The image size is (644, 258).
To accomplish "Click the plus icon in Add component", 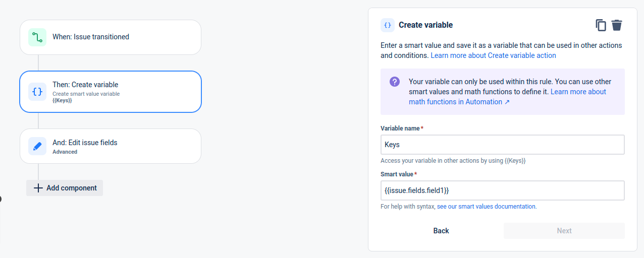I will click(38, 188).
